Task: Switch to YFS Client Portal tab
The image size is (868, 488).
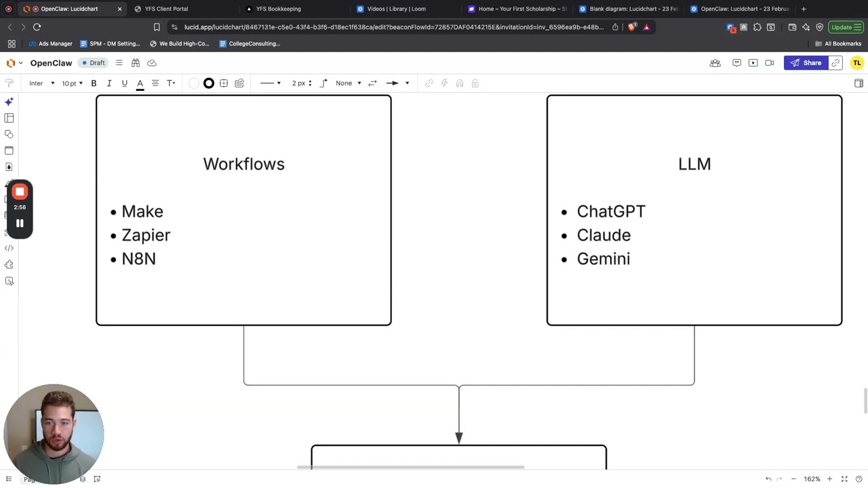Action: tap(166, 9)
